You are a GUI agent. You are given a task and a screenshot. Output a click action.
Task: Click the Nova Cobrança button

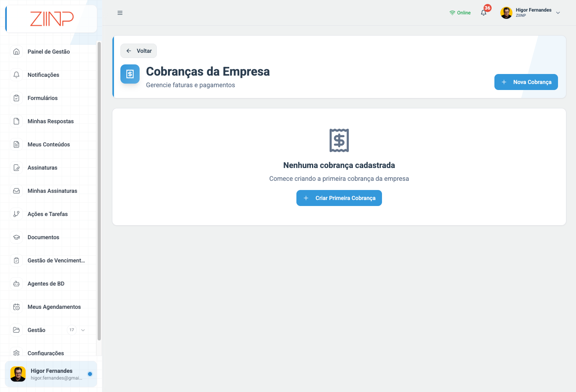click(526, 82)
